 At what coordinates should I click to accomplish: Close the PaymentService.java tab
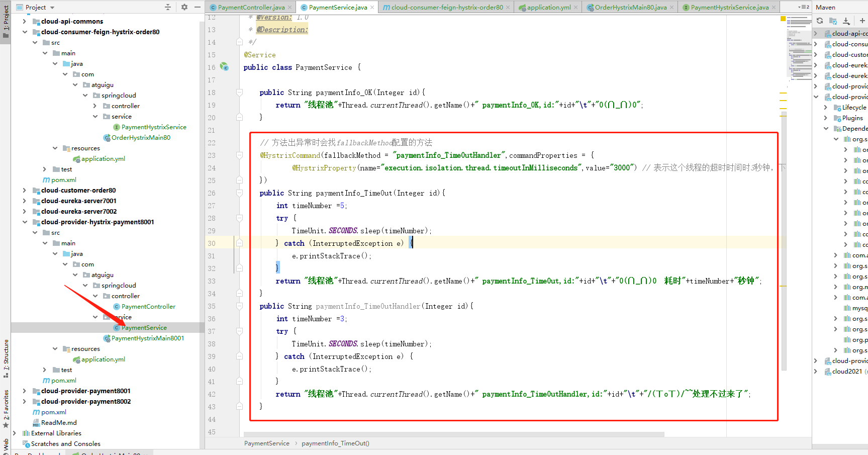[372, 8]
